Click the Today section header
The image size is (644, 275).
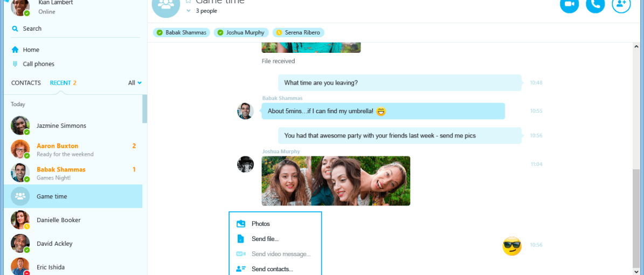[18, 105]
